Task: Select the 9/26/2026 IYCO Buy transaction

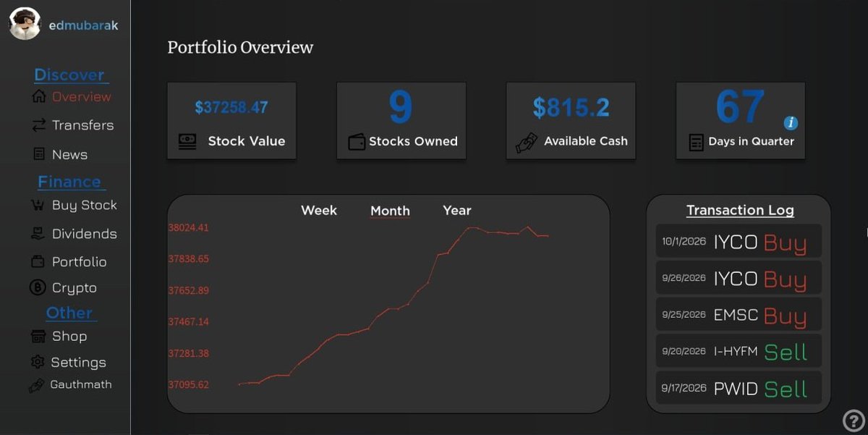Action: [739, 278]
